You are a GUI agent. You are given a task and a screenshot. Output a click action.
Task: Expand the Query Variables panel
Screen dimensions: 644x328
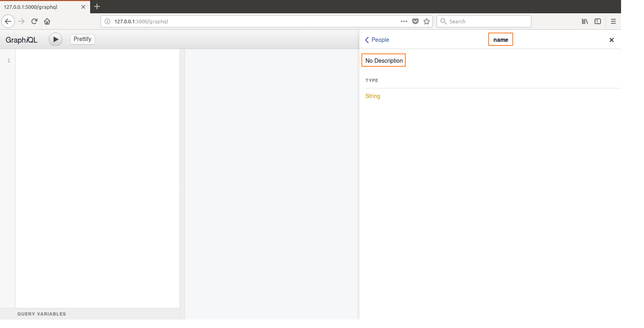click(x=90, y=314)
